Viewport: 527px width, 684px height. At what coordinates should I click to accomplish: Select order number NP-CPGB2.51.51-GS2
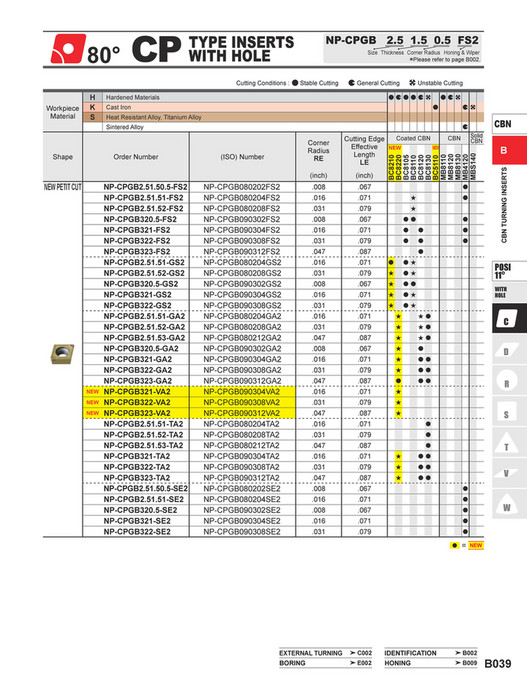144,263
